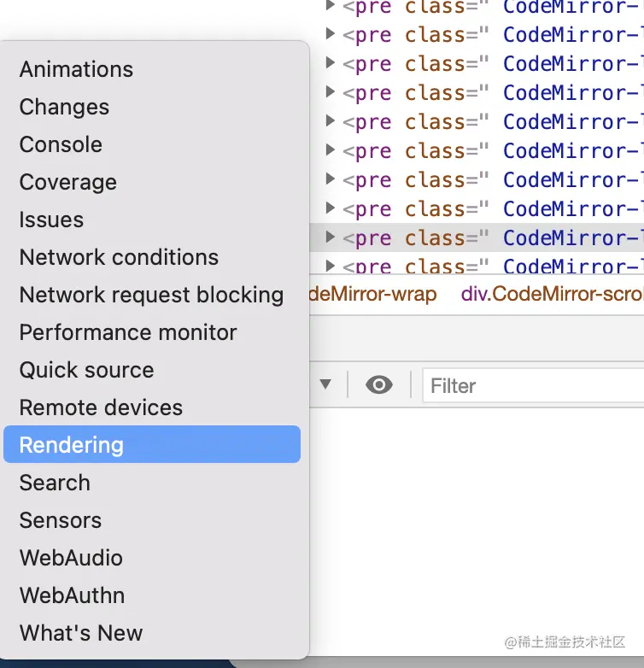Image resolution: width=644 pixels, height=668 pixels.
Task: Select Search in the menu
Action: point(55,483)
